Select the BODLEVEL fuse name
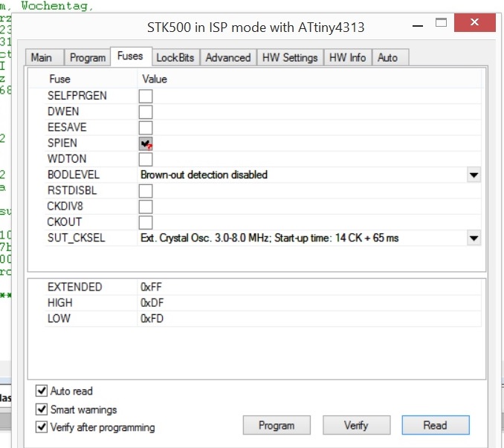 (x=74, y=175)
